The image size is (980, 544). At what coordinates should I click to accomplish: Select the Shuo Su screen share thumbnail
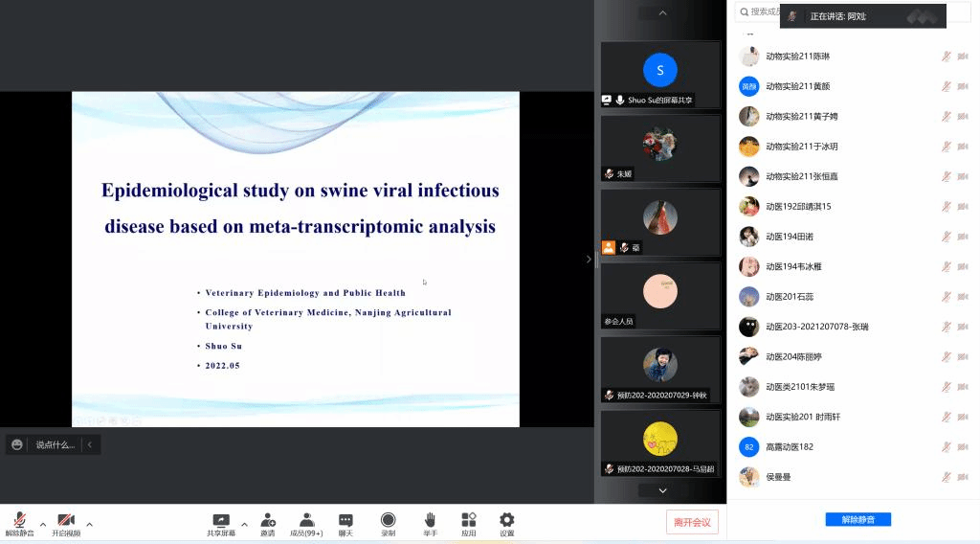660,75
